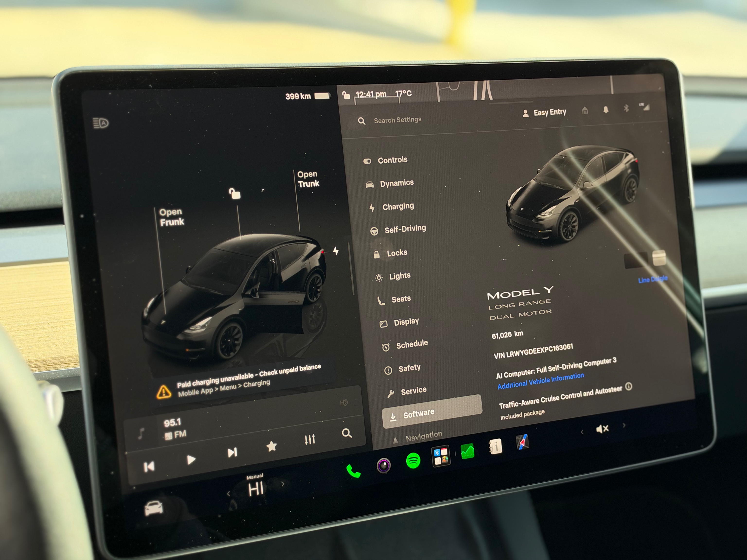The image size is (747, 560).
Task: Select the Self-Driving menu item
Action: tap(398, 229)
